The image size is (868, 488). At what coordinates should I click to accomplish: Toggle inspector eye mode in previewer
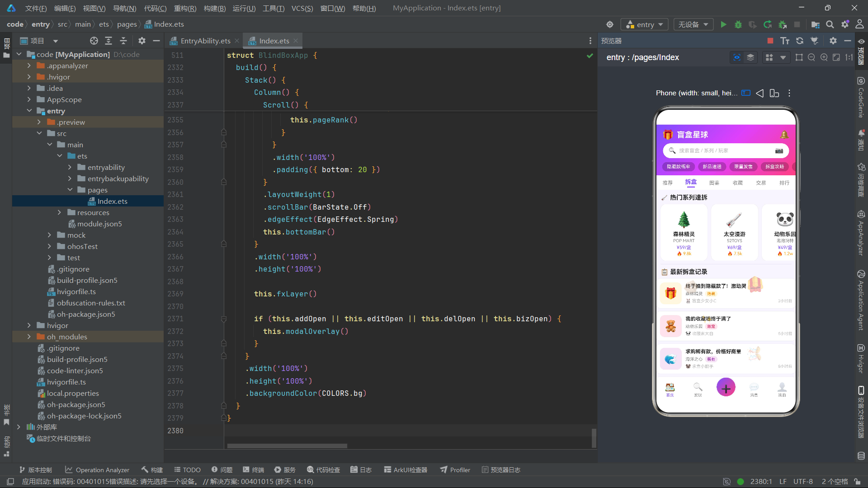pyautogui.click(x=737, y=57)
